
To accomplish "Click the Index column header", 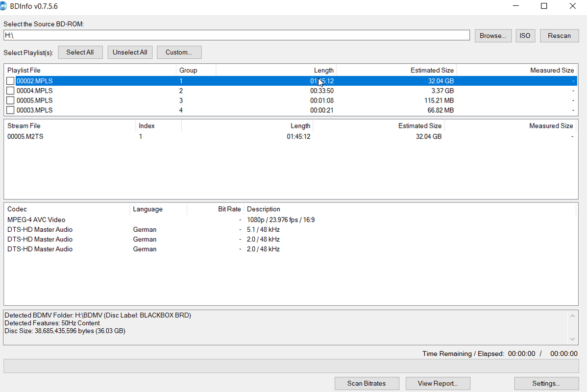I will click(158, 126).
